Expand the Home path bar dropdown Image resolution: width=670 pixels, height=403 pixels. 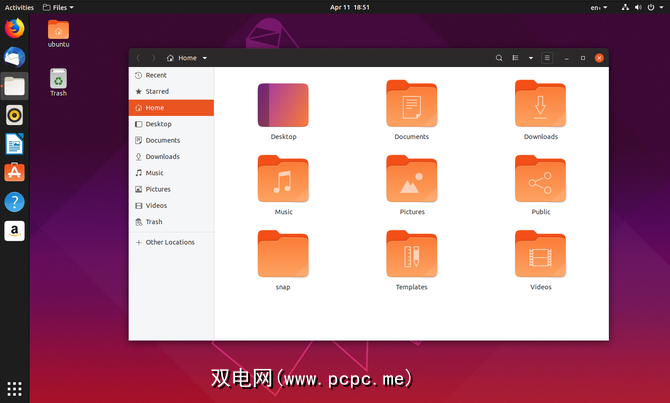[x=205, y=58]
